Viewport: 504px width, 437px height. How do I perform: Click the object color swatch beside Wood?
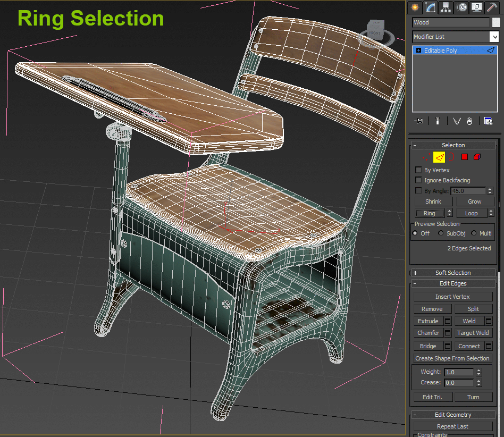(x=496, y=22)
